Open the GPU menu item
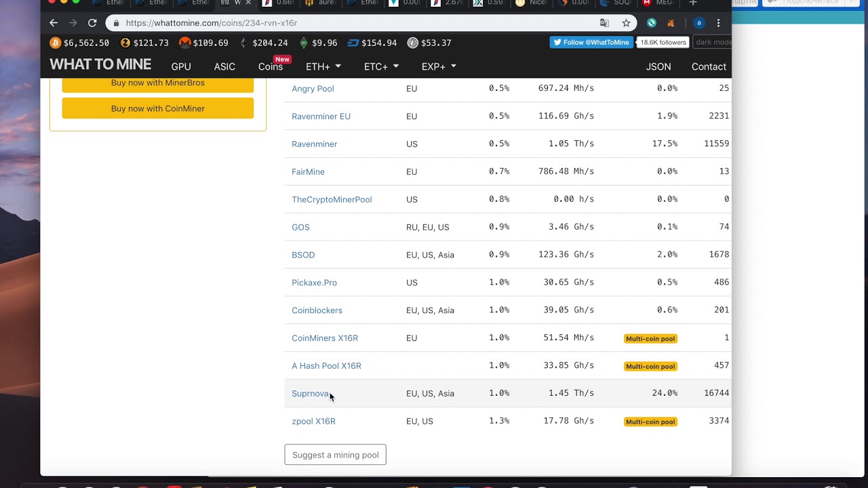The width and height of the screenshot is (868, 488). click(x=181, y=66)
